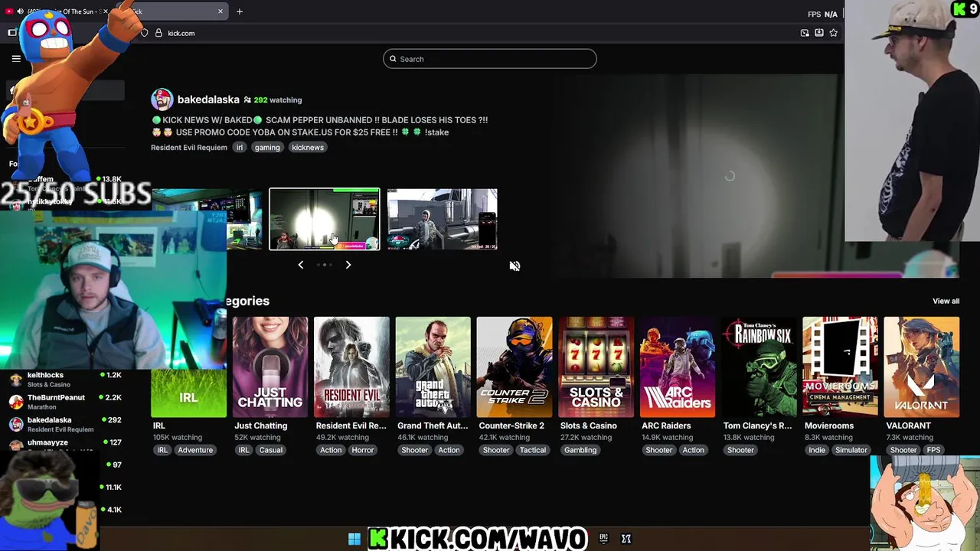Select the gaming tag

(267, 148)
